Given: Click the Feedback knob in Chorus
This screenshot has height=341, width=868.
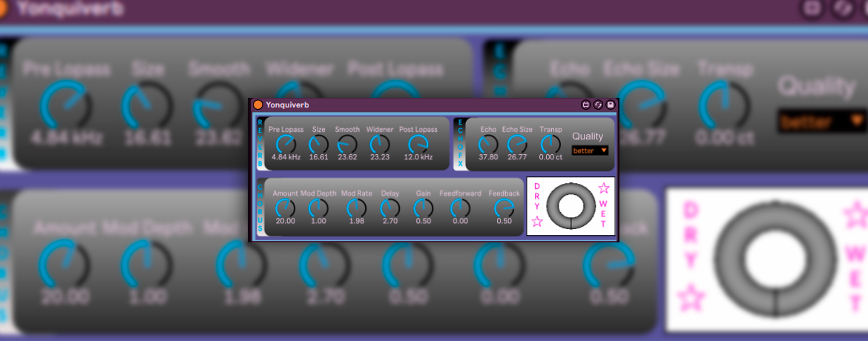Looking at the screenshot, I should coord(504,208).
